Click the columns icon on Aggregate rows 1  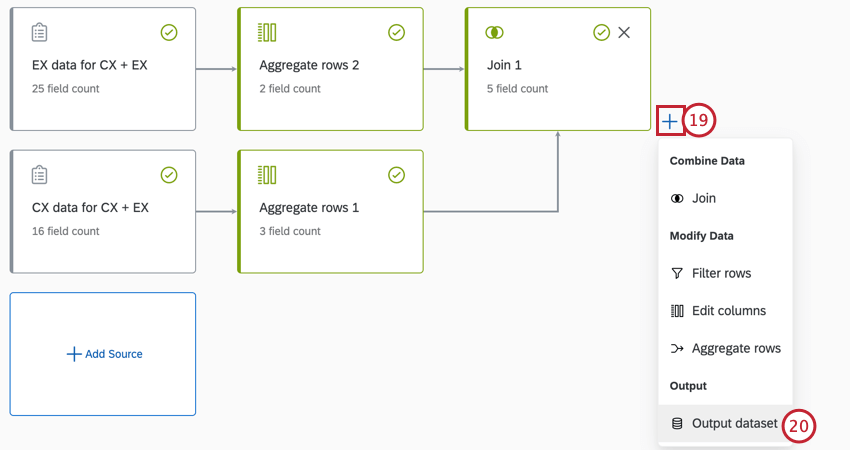coord(267,175)
